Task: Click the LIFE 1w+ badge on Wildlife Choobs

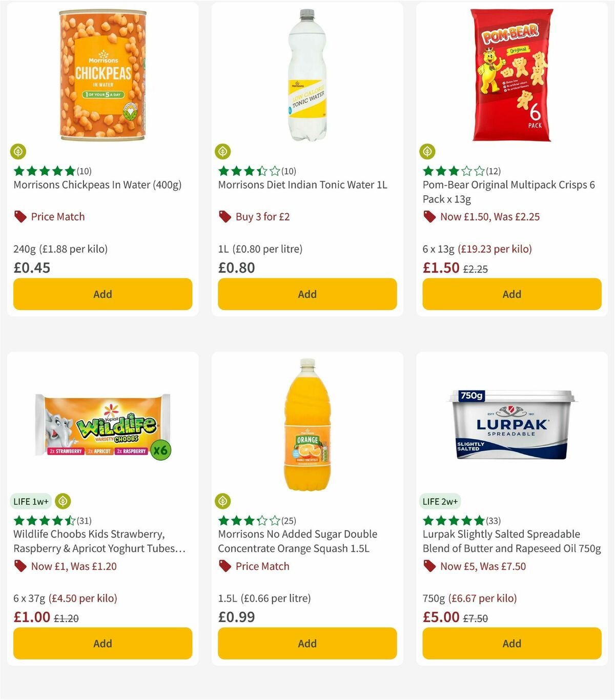Action: coord(31,501)
